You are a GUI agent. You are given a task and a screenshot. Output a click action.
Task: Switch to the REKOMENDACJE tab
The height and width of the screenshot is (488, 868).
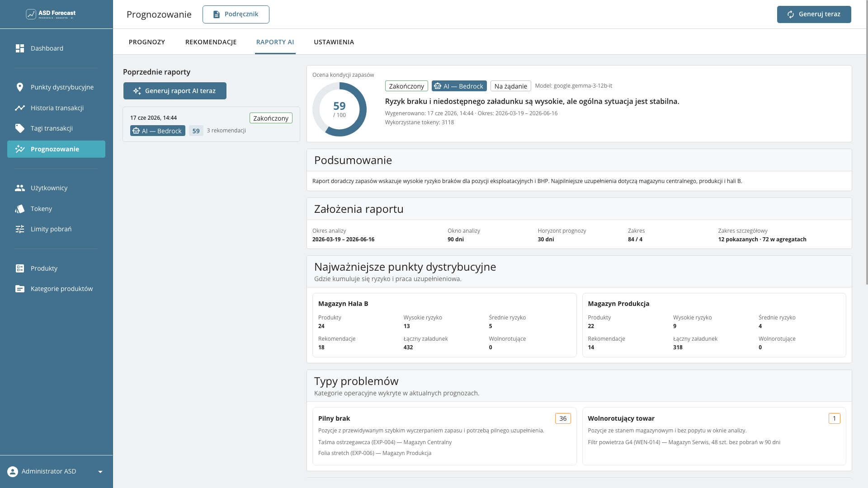click(x=211, y=42)
